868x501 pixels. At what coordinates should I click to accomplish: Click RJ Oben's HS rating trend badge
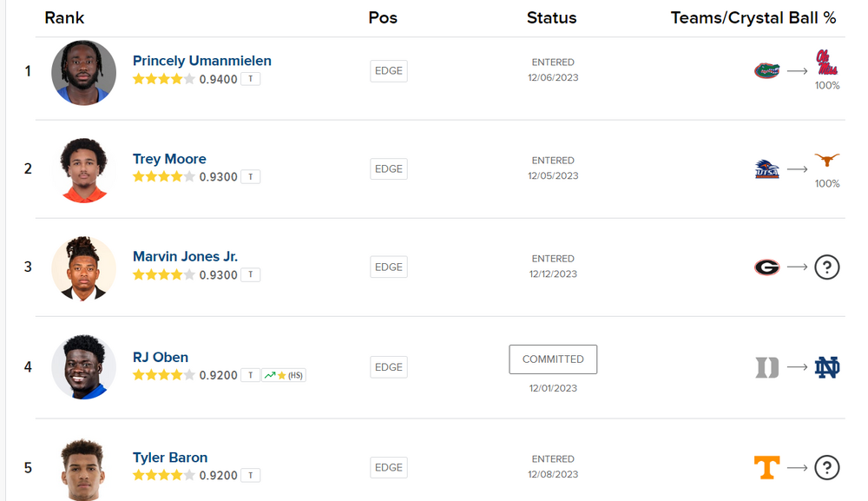284,376
